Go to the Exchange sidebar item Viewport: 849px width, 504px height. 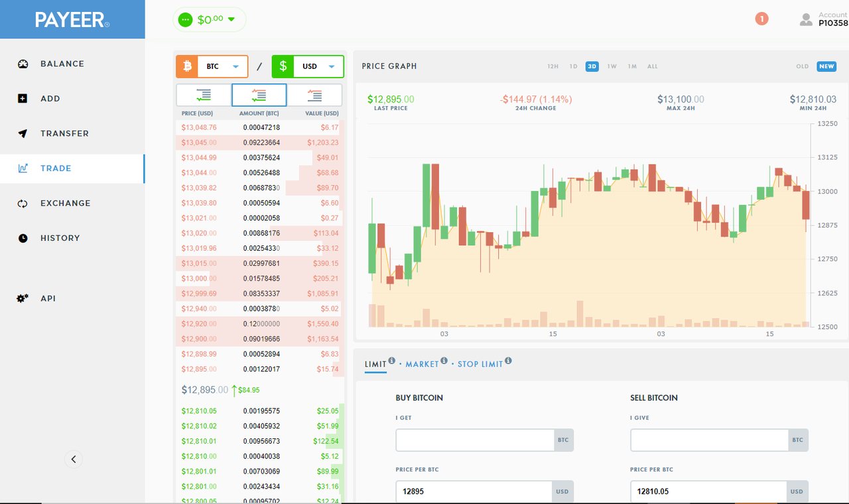(66, 203)
